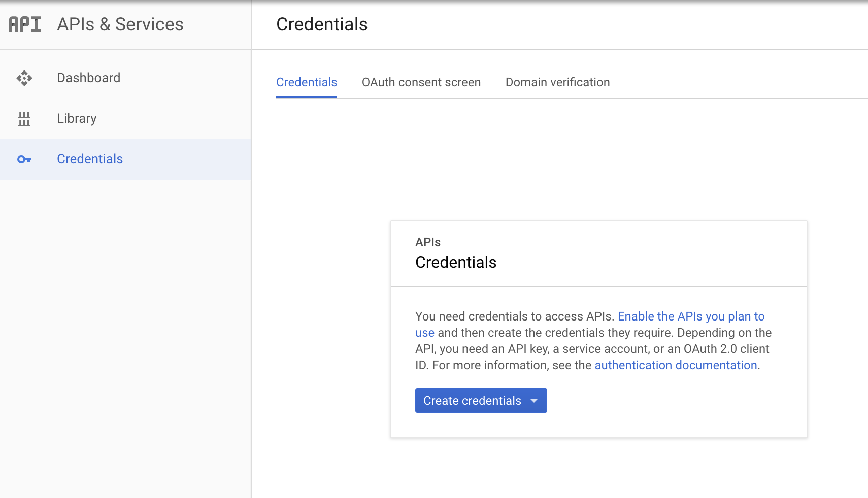Screen dimensions: 868x498
Task: Open the authentication documentation link
Action: point(676,365)
